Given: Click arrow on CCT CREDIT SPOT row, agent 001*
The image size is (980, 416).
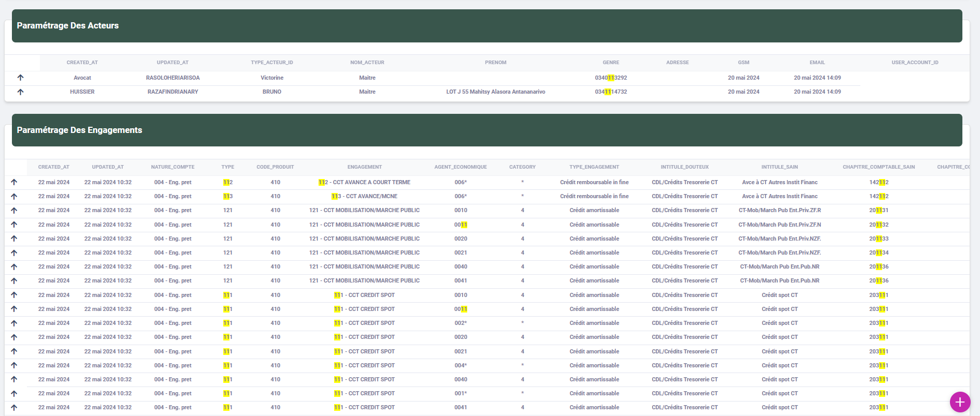Looking at the screenshot, I should pos(14,393).
